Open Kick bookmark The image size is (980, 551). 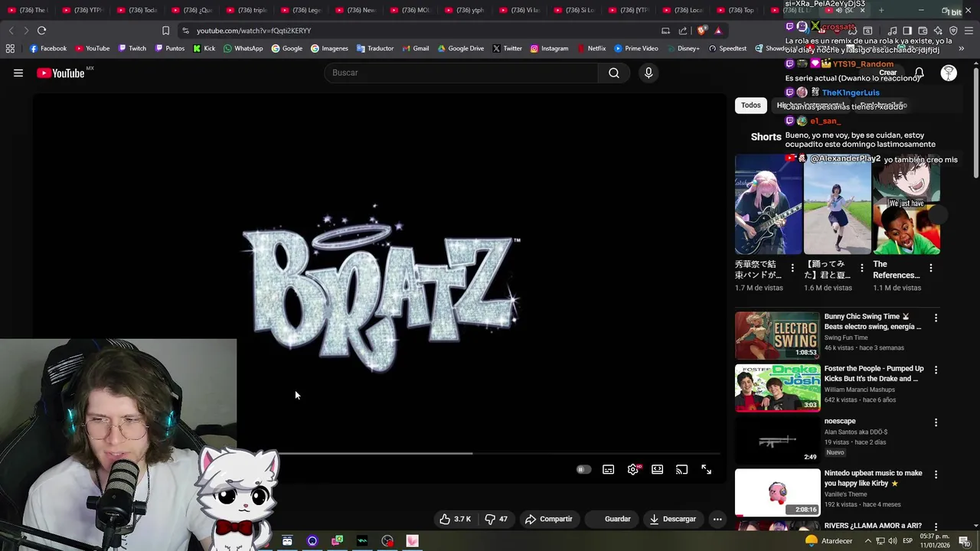click(204, 48)
